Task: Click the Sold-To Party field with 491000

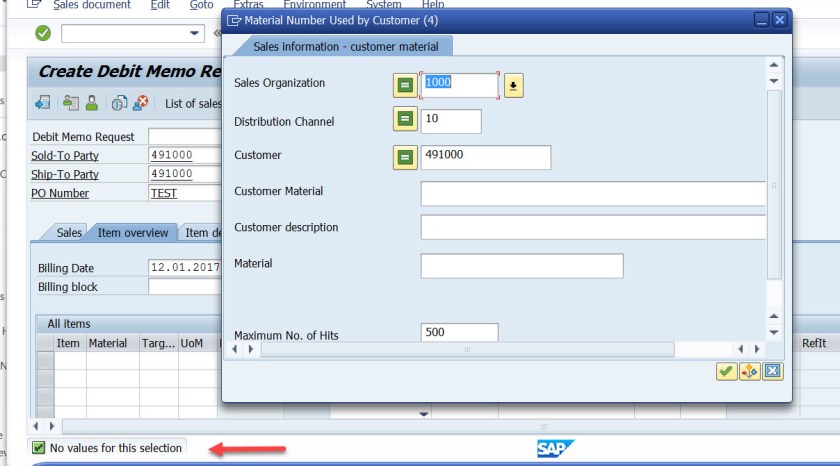Action: 184,155
